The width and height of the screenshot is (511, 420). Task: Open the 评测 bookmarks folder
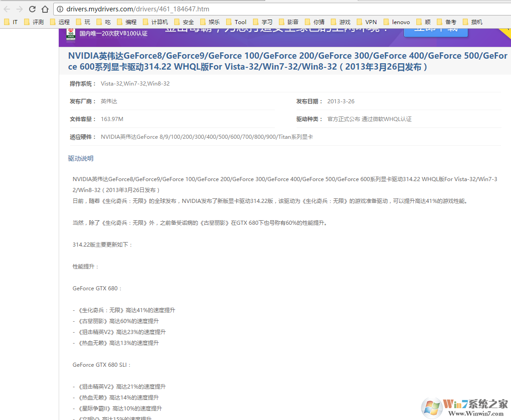(34, 22)
